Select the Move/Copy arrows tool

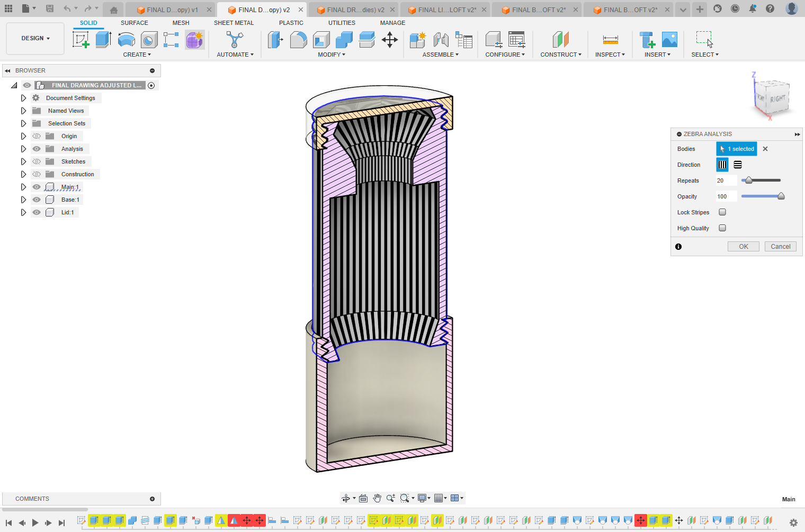390,40
